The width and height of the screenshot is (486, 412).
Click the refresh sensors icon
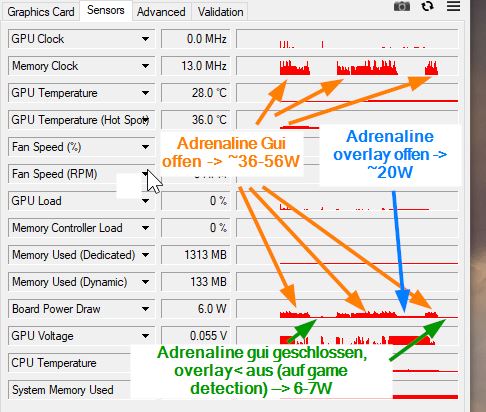tap(427, 6)
